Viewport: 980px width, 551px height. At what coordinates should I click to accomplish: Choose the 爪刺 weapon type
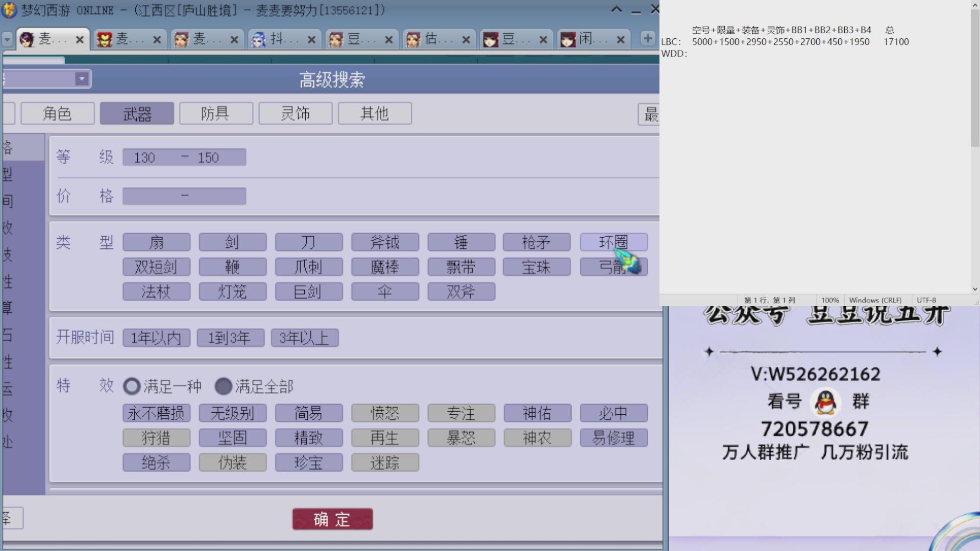click(309, 267)
